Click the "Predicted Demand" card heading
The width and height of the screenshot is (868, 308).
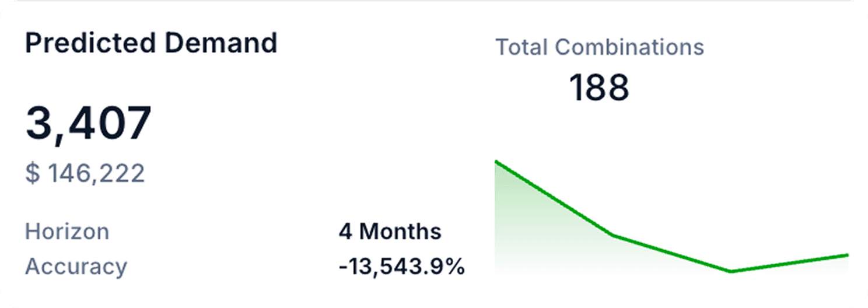[150, 44]
